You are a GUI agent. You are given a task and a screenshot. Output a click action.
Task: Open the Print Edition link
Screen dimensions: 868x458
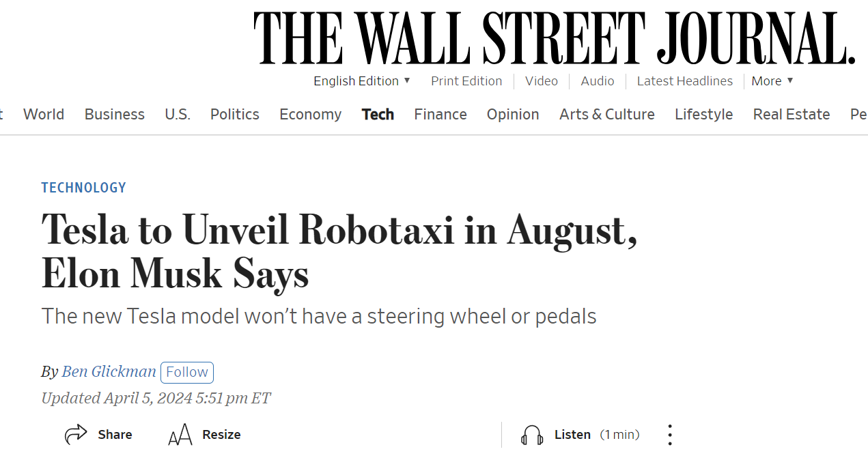tap(466, 81)
